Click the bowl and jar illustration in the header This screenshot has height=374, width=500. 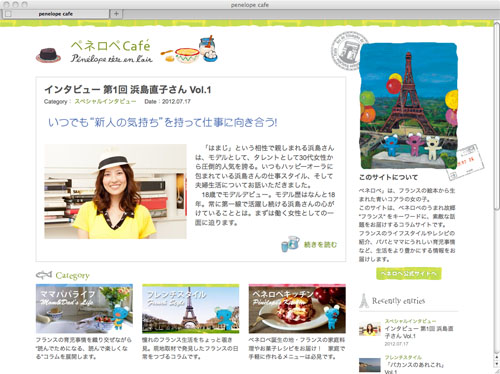click(190, 50)
